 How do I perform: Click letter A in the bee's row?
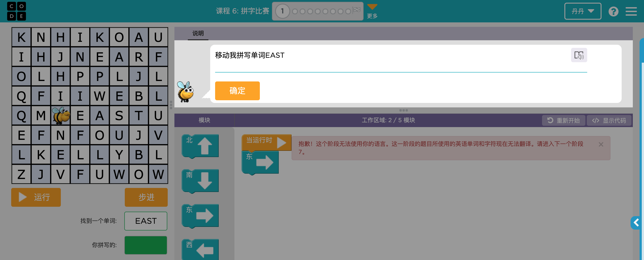(x=100, y=116)
